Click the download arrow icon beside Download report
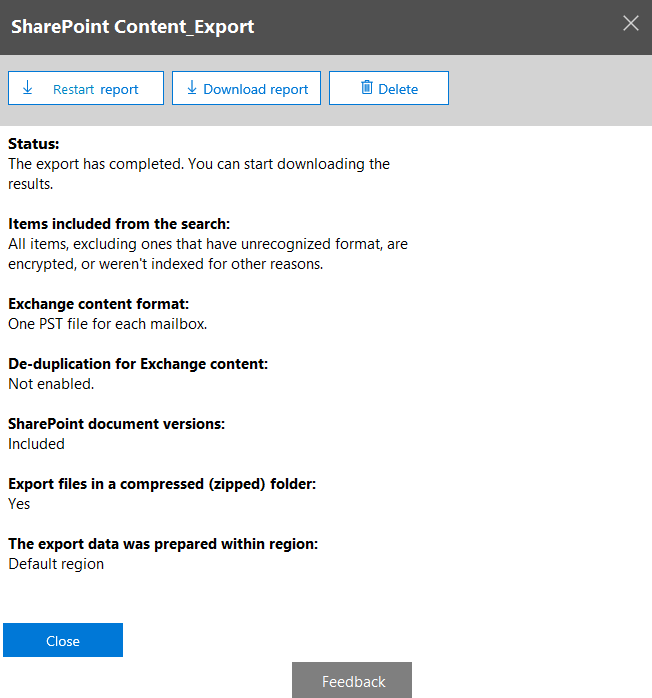Image resolution: width=652 pixels, height=698 pixels. pos(191,88)
